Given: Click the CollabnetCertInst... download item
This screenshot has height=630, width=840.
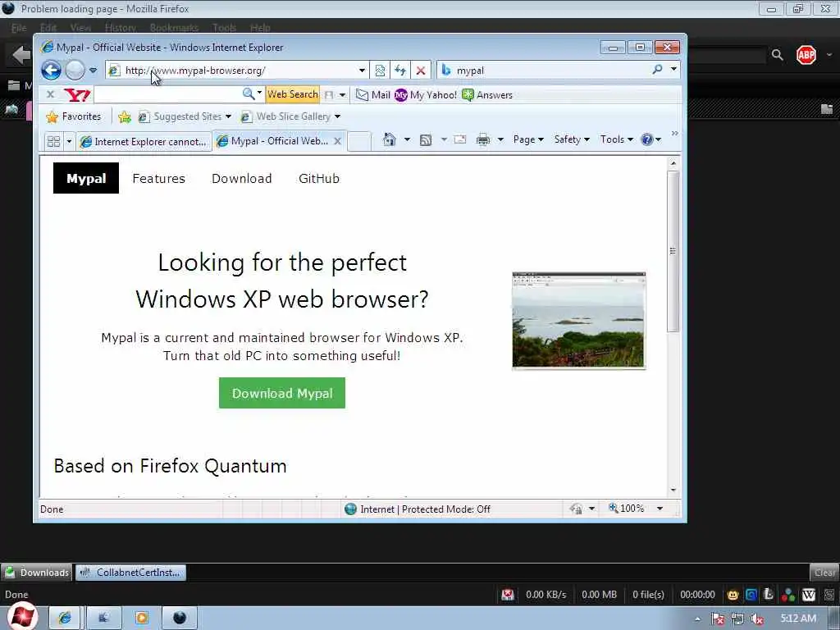Looking at the screenshot, I should pyautogui.click(x=130, y=573).
